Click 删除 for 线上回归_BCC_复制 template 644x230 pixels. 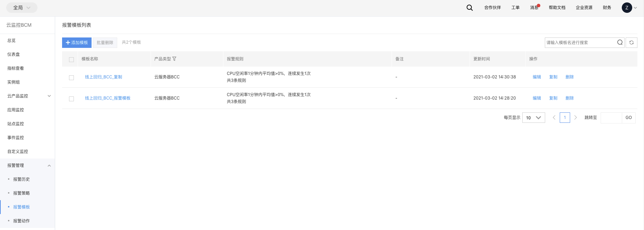pyautogui.click(x=569, y=77)
